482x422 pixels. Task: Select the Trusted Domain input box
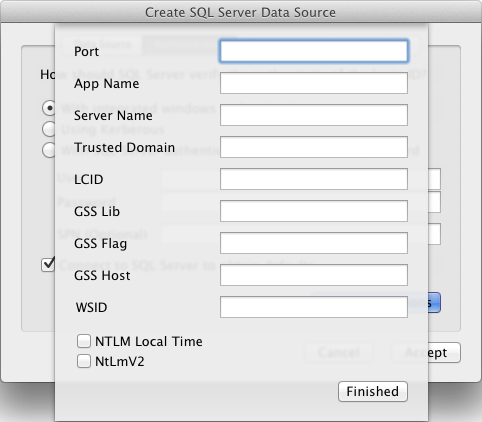pyautogui.click(x=314, y=147)
